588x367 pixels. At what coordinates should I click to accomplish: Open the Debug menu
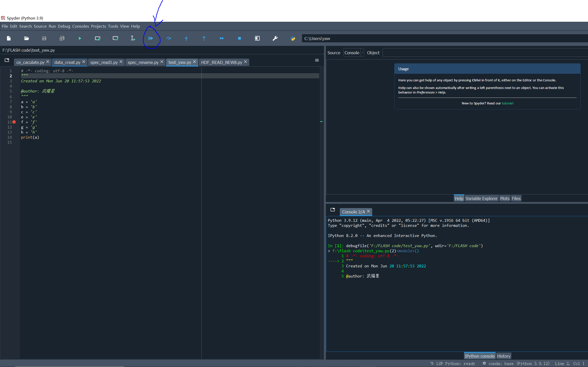(64, 26)
